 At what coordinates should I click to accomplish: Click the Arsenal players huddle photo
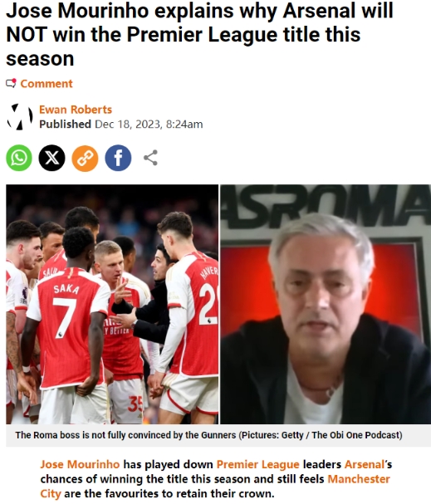112,304
